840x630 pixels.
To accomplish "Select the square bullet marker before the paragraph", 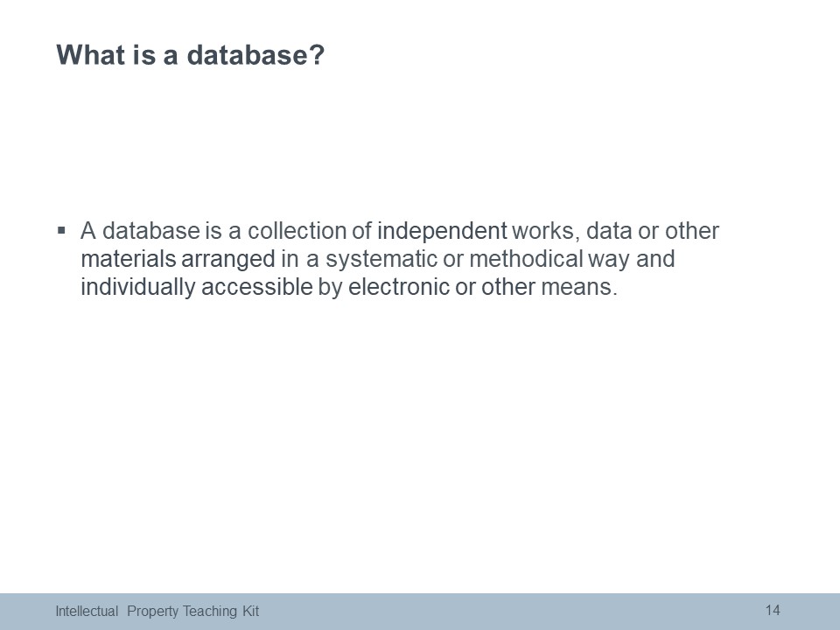I will click(x=61, y=231).
